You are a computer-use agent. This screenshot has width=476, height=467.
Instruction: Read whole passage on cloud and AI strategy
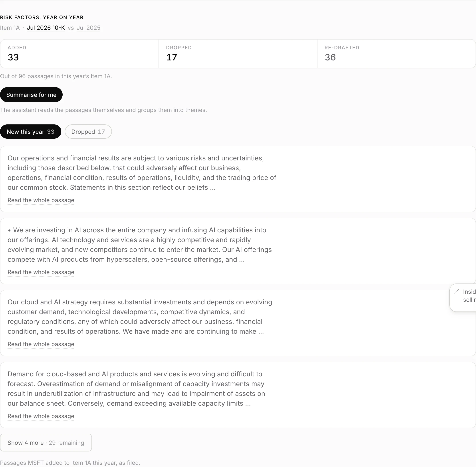(x=41, y=344)
